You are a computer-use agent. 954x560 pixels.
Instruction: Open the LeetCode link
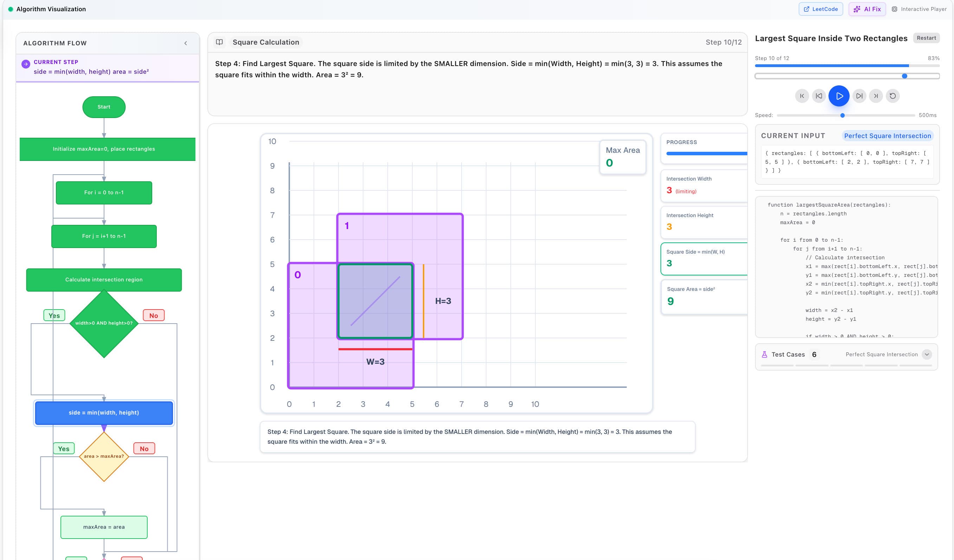click(821, 9)
